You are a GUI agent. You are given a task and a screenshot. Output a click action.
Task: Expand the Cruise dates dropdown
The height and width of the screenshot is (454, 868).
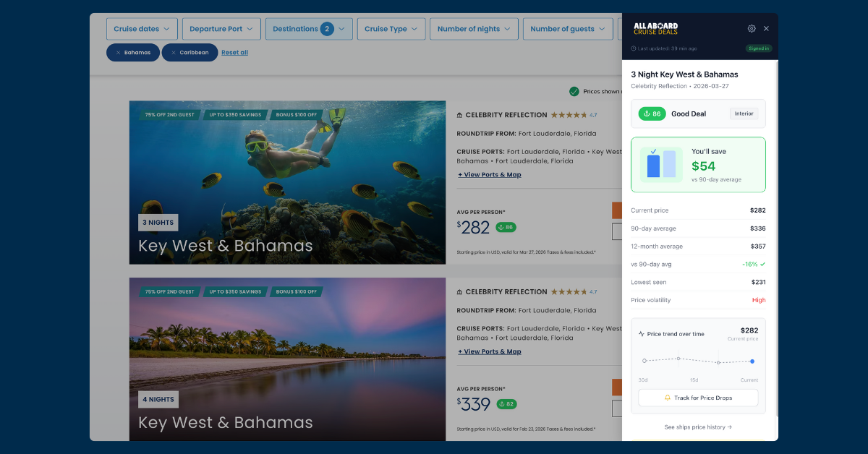click(x=142, y=29)
